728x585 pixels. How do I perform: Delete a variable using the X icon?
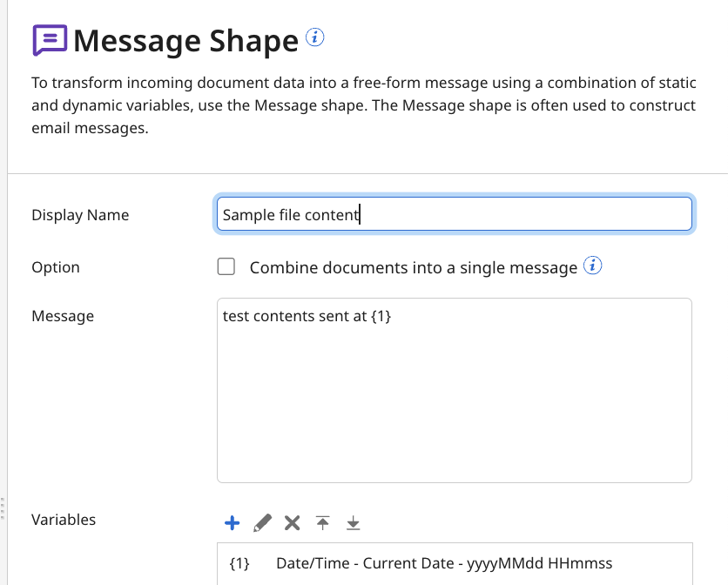[292, 522]
